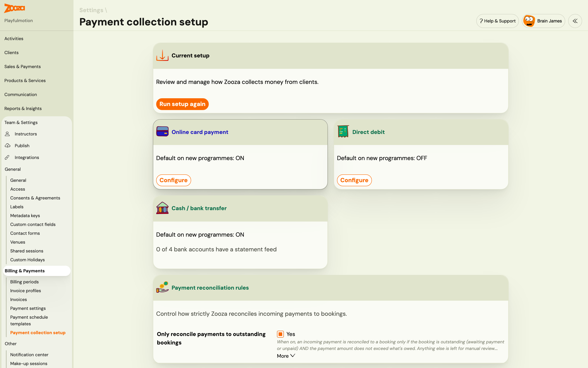Toggle the 'Only reconcile payments' Yes checkbox
Viewport: 588px width, 368px height.
pyautogui.click(x=280, y=334)
